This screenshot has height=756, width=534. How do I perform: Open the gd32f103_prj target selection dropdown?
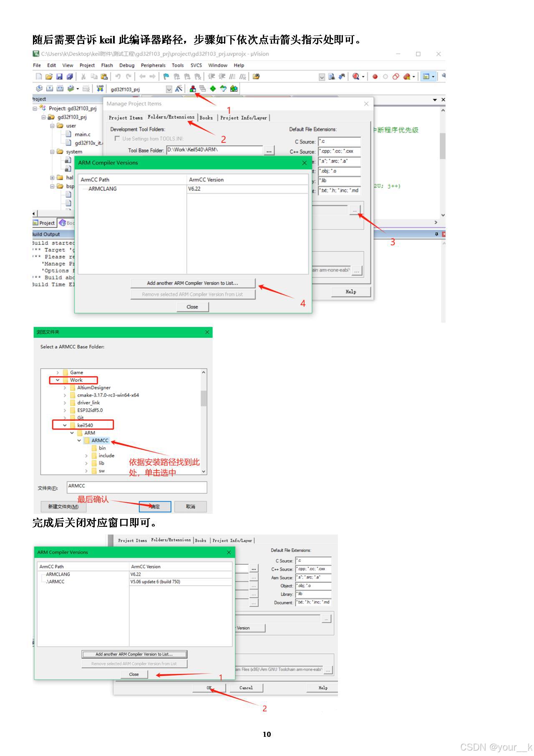[169, 89]
